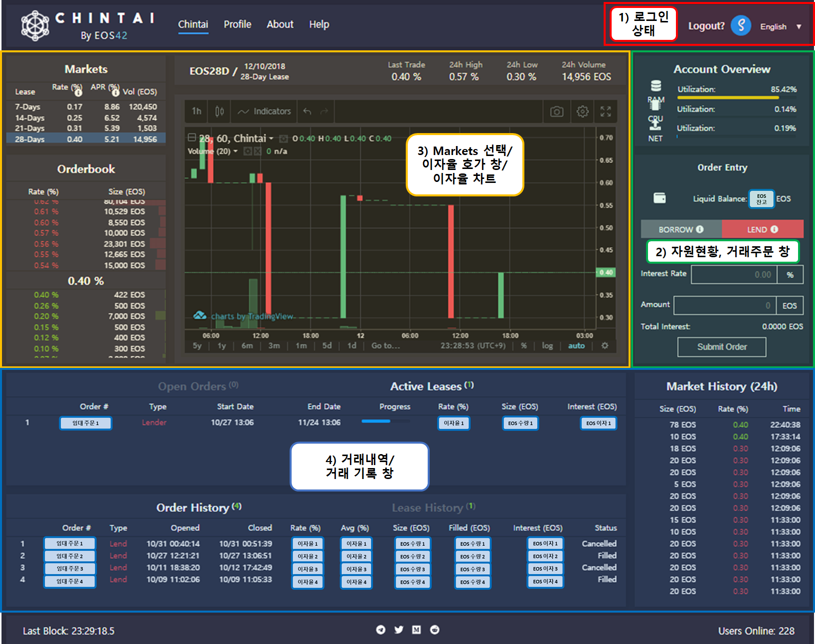Open the Reddit icon in footer
The height and width of the screenshot is (644, 815).
tap(435, 630)
